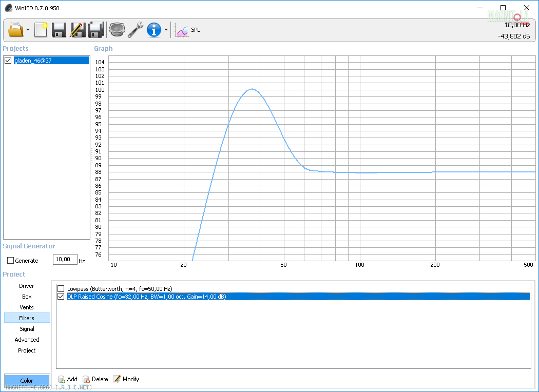Save project using single floppy disk icon
The image size is (539, 392).
59,30
